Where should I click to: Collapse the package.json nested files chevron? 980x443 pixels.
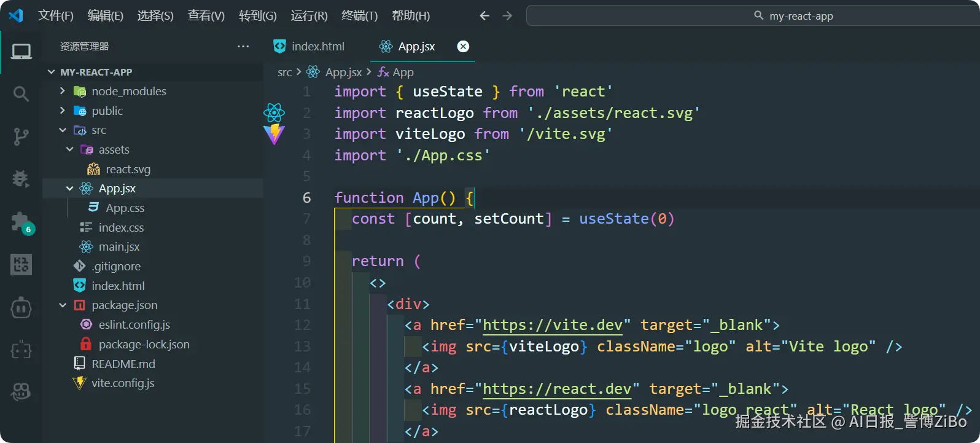pos(62,305)
